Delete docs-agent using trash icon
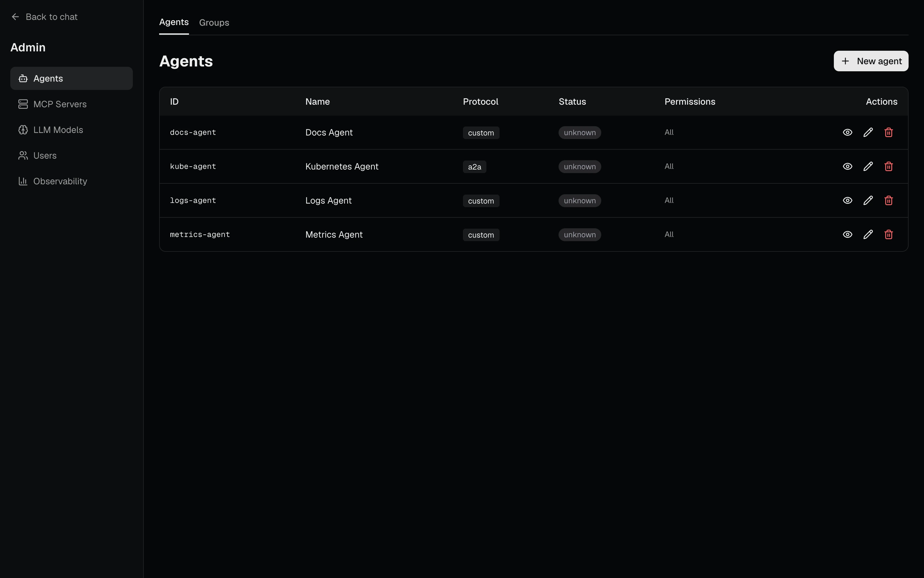 click(x=888, y=132)
